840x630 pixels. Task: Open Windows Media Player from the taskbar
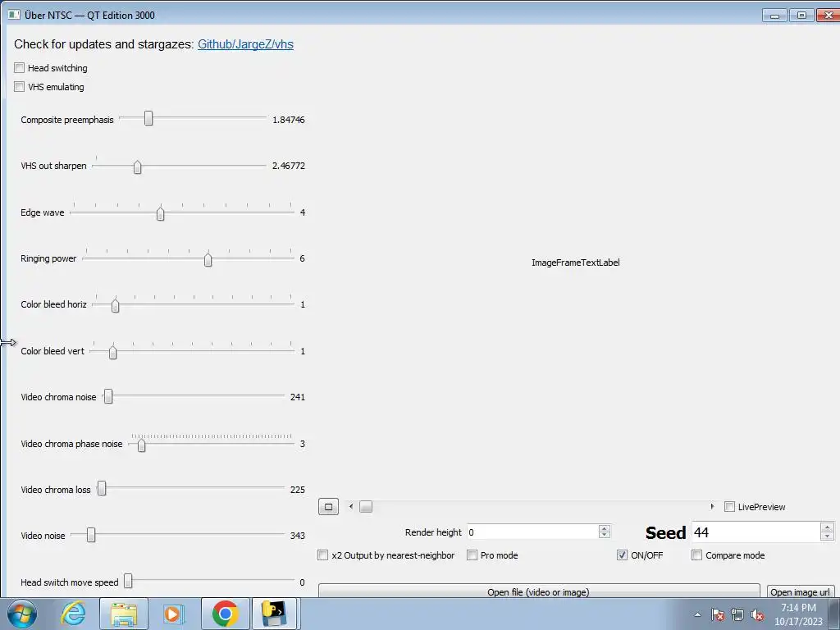click(173, 614)
